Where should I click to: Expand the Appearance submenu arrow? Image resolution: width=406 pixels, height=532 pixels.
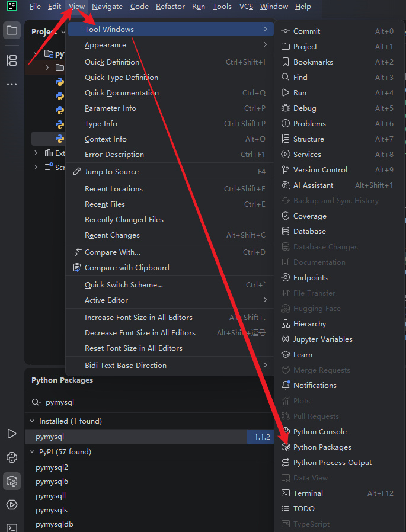(x=265, y=45)
